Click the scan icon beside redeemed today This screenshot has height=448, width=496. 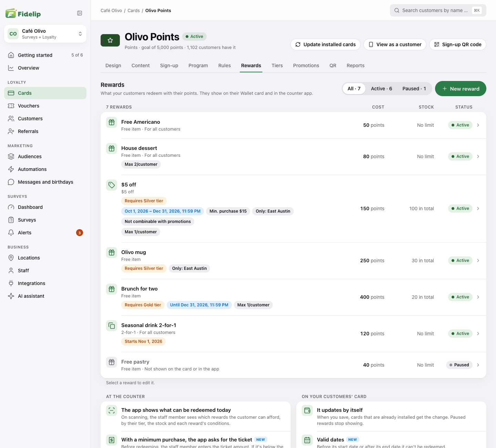coord(112,410)
